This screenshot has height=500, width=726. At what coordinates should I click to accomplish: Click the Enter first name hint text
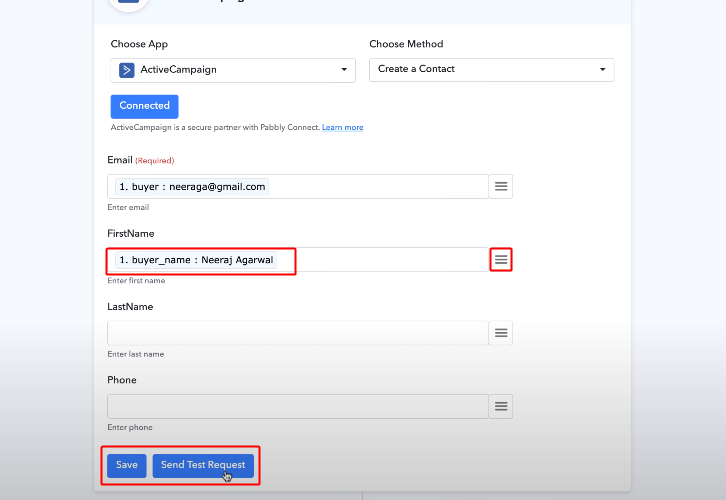pyautogui.click(x=136, y=281)
